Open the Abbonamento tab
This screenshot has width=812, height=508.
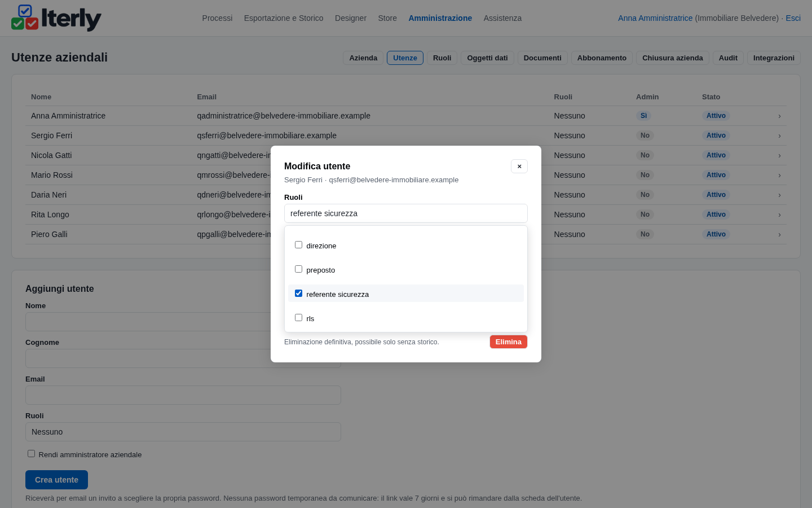(602, 58)
